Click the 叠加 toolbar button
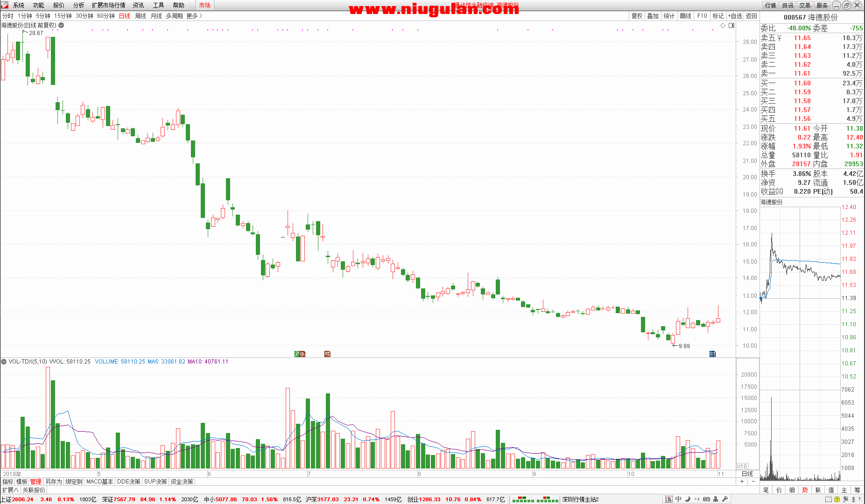 pos(653,16)
